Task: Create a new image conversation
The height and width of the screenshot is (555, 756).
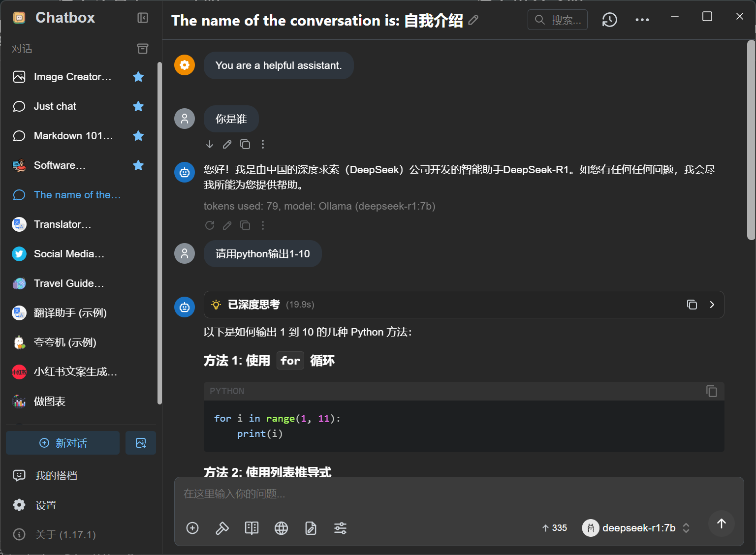Action: [x=141, y=443]
